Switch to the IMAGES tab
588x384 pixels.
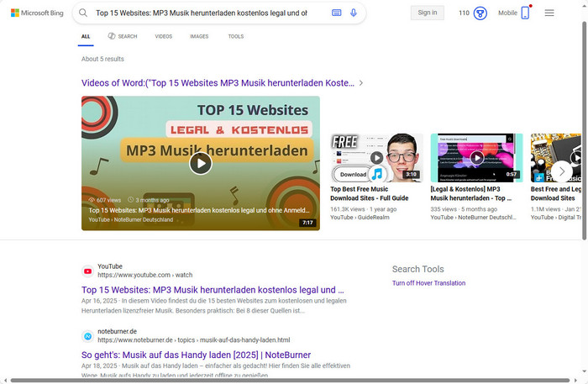[199, 36]
